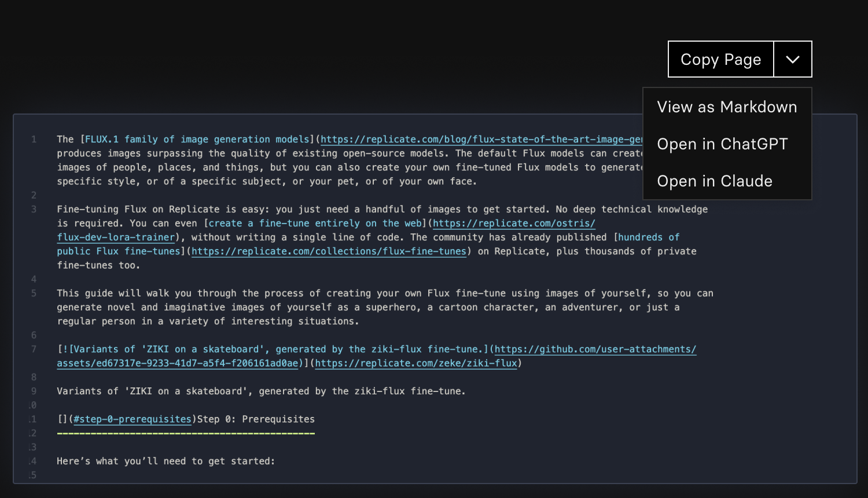Click the Copy Page button
The height and width of the screenshot is (498, 868).
[x=720, y=59]
